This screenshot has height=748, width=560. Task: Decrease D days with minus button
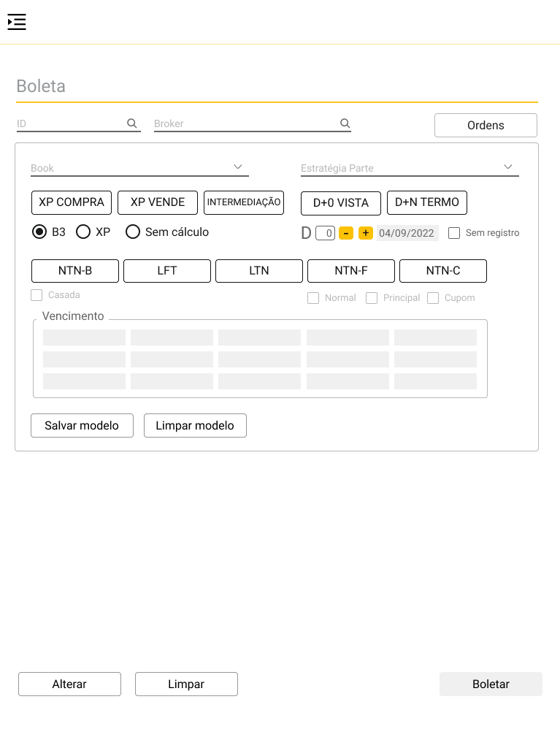346,233
